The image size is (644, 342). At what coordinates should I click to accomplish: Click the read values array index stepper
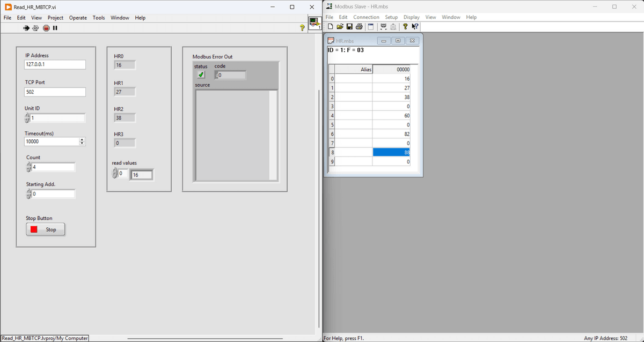[x=114, y=173]
